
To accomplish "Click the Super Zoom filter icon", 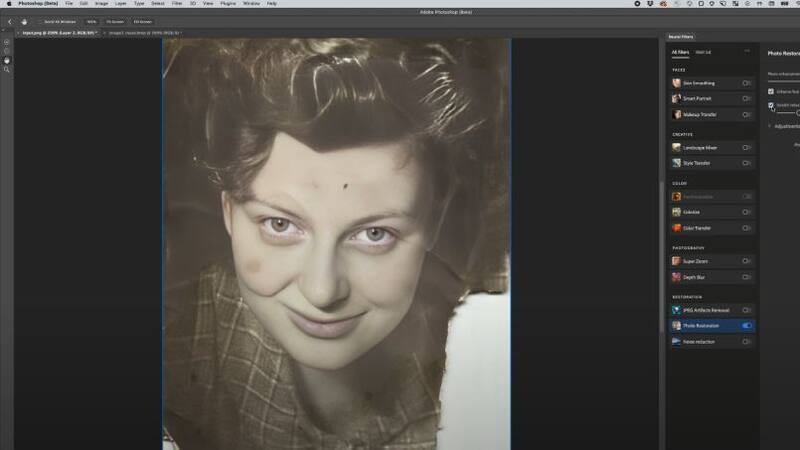I will click(x=677, y=261).
